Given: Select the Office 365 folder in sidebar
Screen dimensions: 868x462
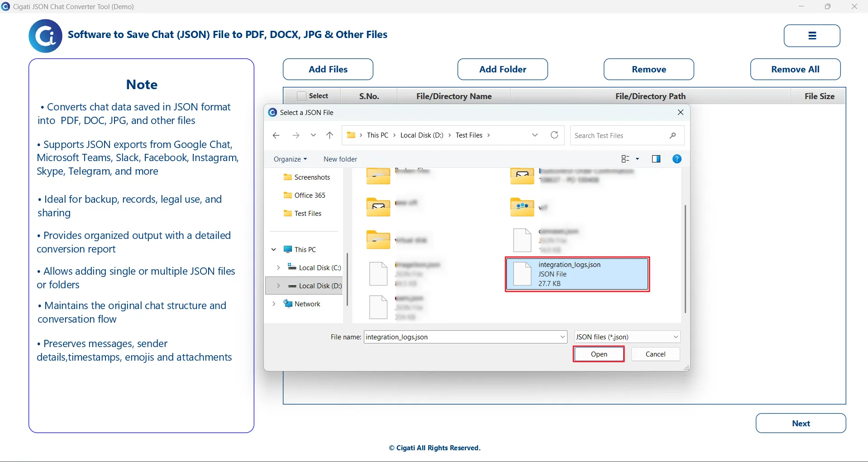Looking at the screenshot, I should point(305,195).
